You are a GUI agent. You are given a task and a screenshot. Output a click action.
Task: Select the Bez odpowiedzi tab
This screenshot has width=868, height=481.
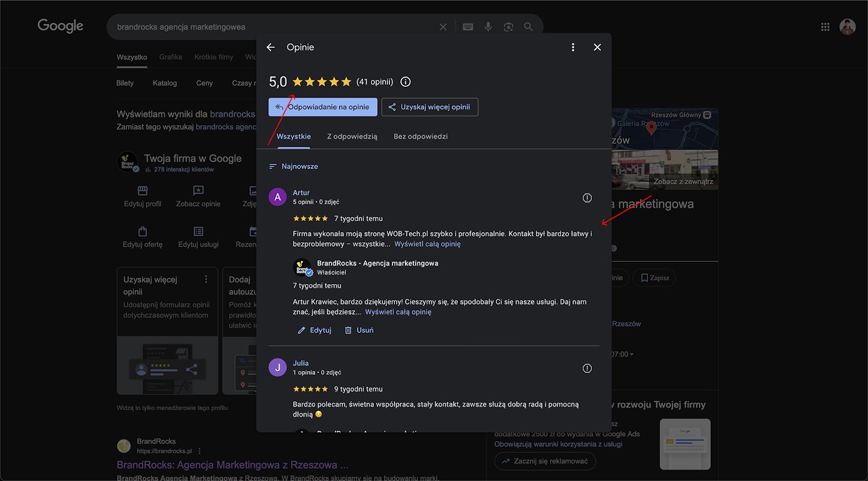(420, 137)
